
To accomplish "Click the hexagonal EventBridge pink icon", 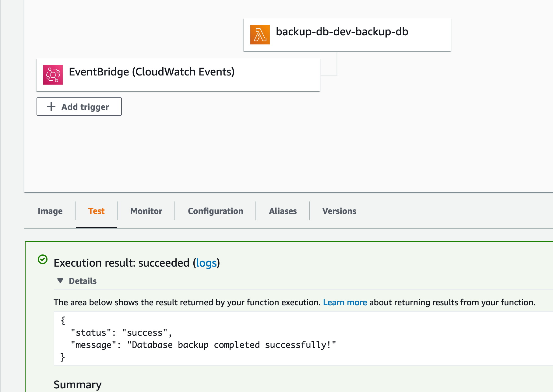I will (x=53, y=75).
